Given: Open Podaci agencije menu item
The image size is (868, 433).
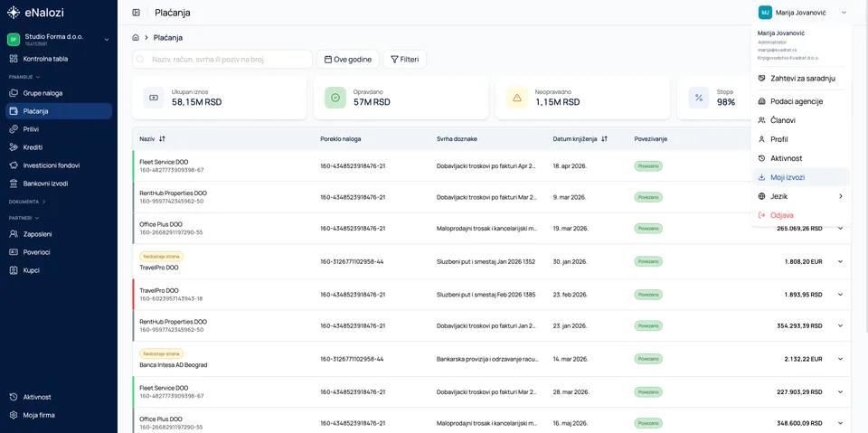Looking at the screenshot, I should click(x=800, y=101).
